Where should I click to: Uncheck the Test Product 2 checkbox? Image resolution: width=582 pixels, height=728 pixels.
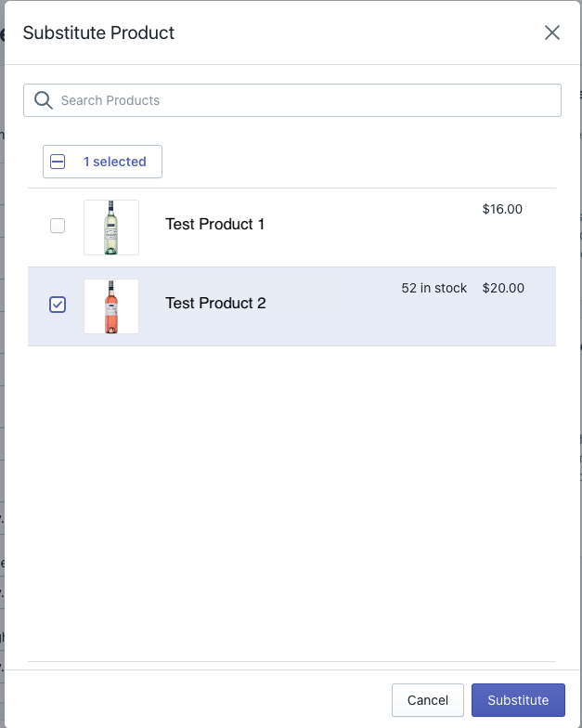tap(58, 305)
